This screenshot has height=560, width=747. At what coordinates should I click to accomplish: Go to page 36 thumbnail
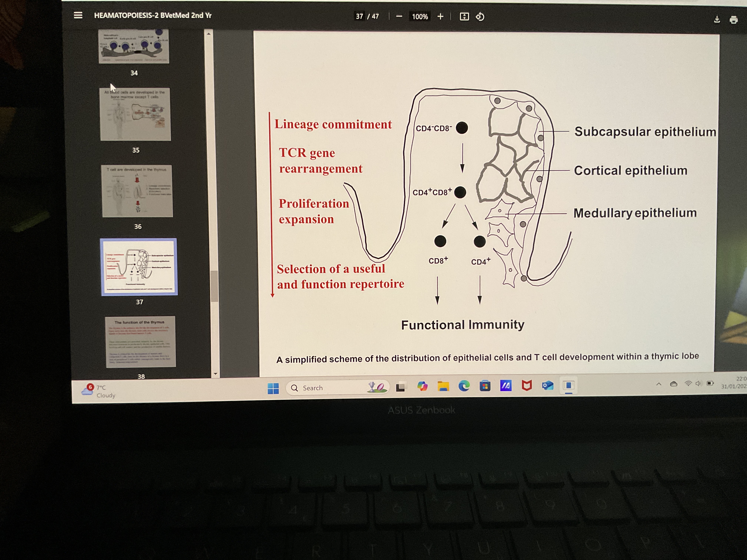[x=137, y=191]
